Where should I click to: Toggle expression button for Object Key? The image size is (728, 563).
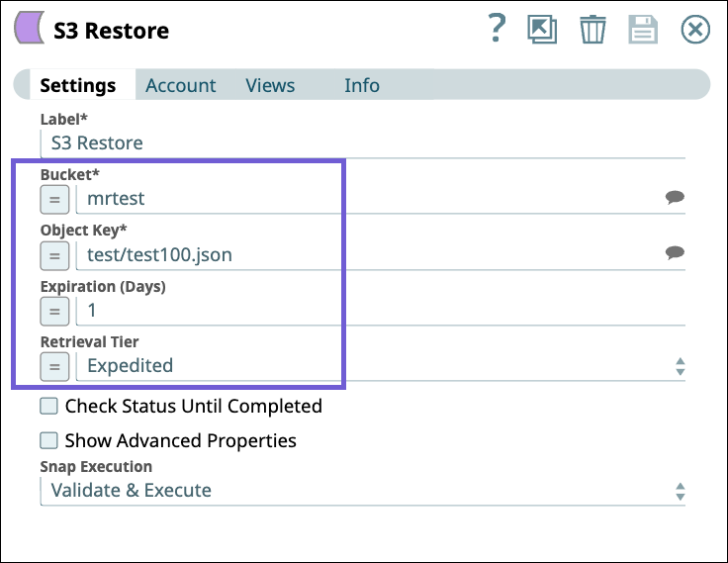54,255
